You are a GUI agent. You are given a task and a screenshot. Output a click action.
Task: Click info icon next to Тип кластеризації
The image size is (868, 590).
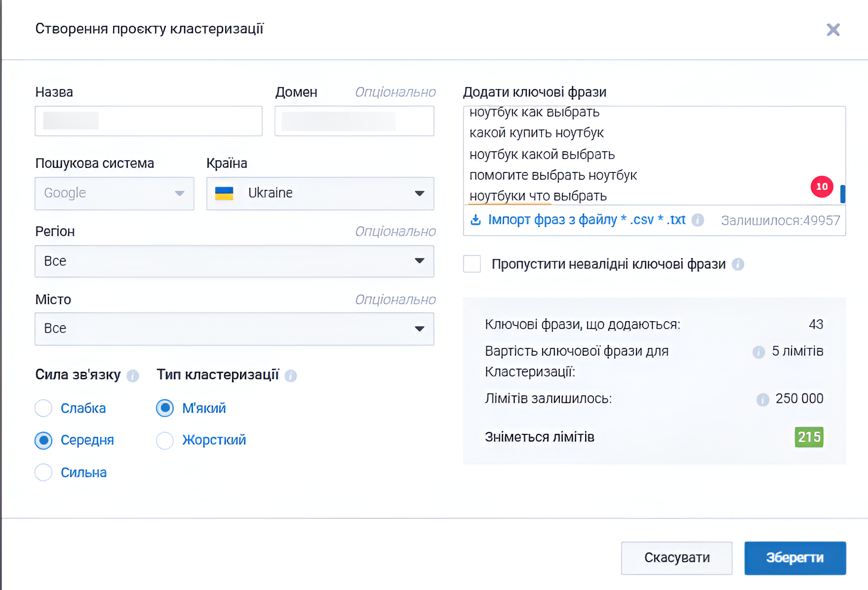pyautogui.click(x=291, y=376)
